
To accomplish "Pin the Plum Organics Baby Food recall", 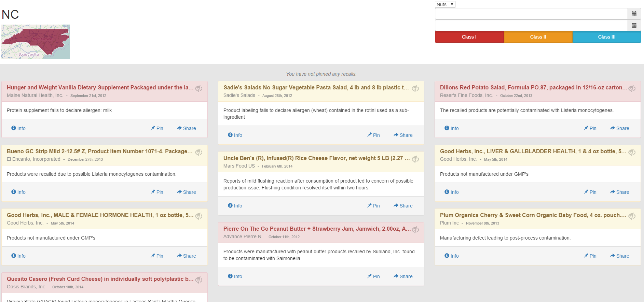I will point(590,256).
